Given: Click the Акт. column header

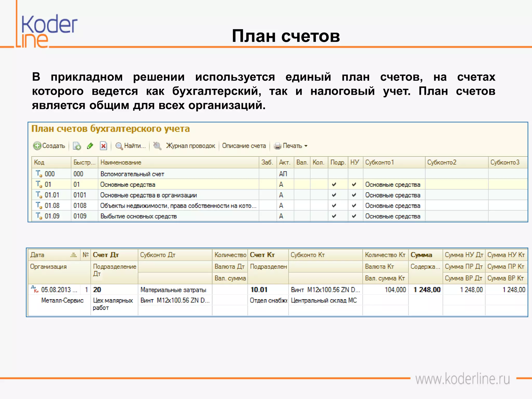Looking at the screenshot, I should click(x=285, y=162).
